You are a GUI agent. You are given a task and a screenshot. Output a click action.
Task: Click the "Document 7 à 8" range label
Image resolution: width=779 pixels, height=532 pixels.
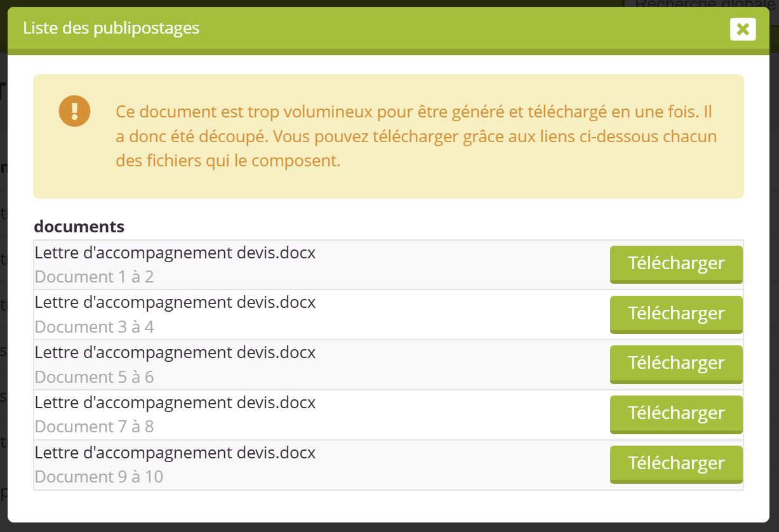click(x=94, y=427)
